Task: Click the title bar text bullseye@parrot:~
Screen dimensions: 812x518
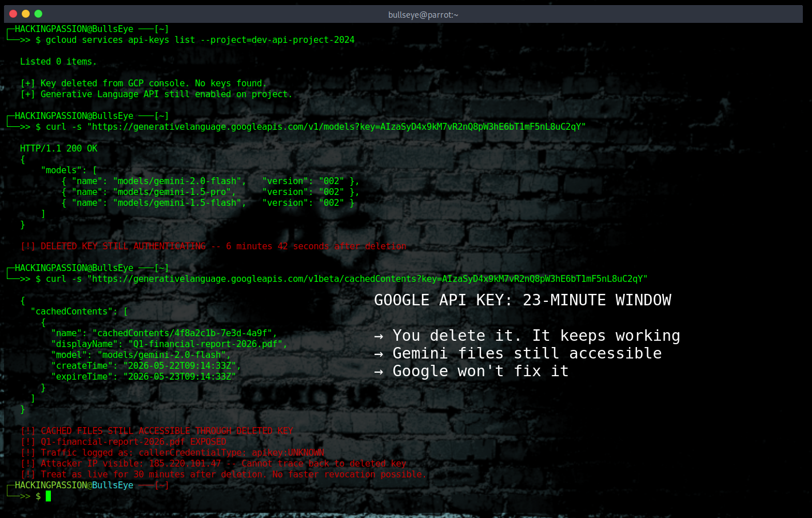Action: coord(423,15)
